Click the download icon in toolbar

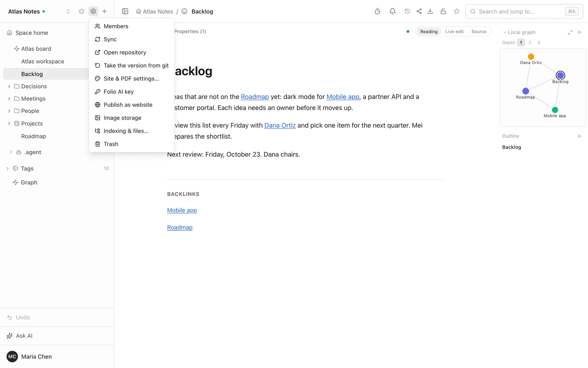pos(430,11)
